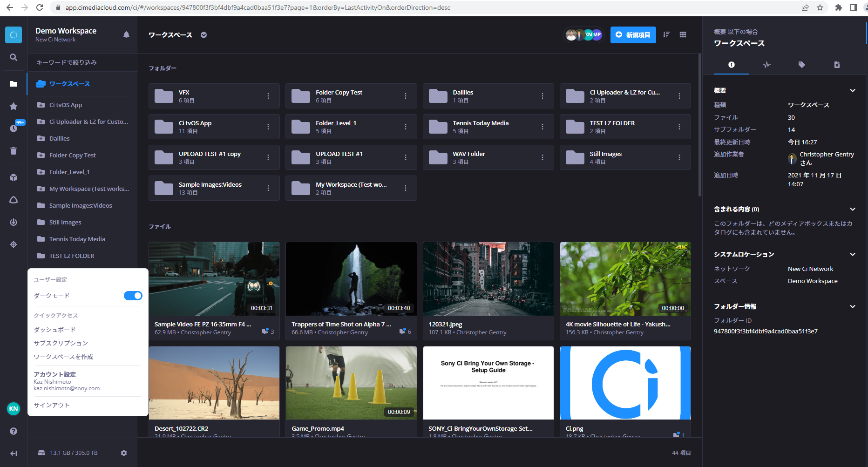Open the trash bin icon

click(x=14, y=151)
